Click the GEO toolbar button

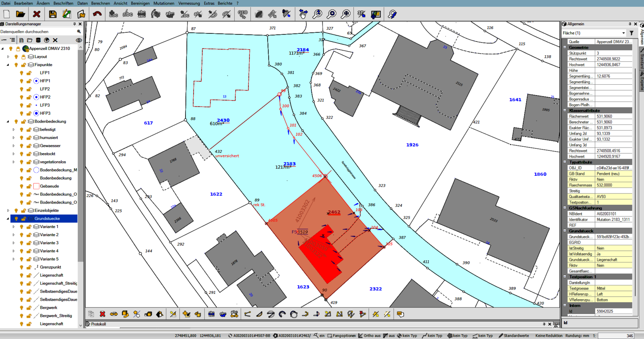(242, 15)
